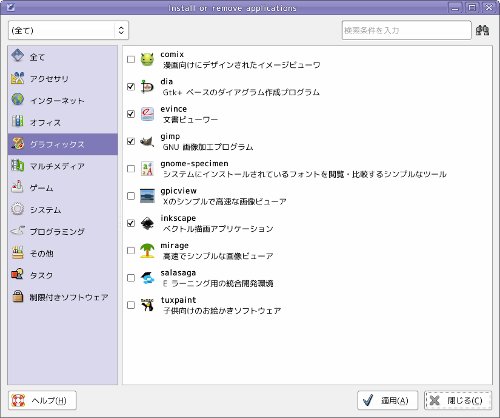Select the アクセサリ category label
The image size is (500, 418).
(49, 79)
